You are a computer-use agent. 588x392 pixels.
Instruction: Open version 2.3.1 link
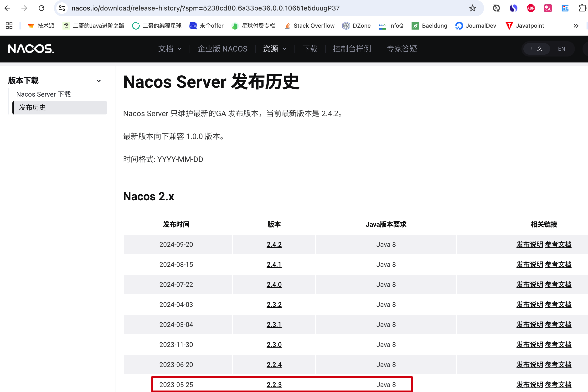(x=274, y=325)
